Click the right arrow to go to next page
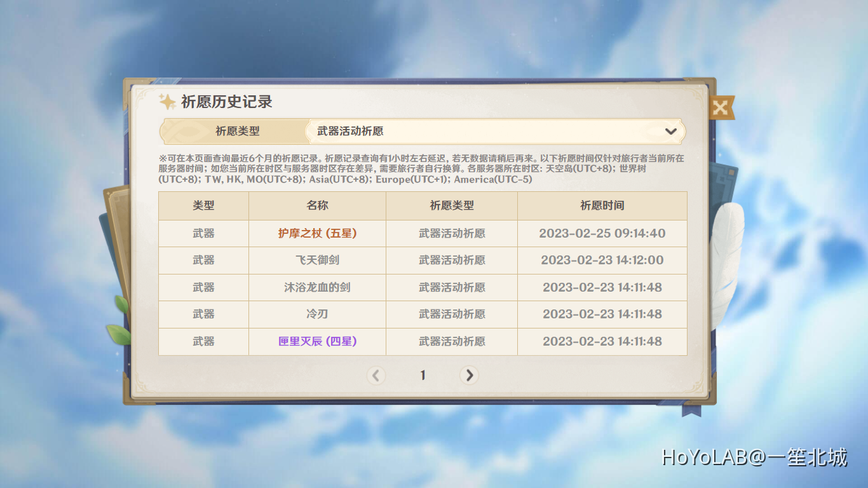Screen dimensions: 868x488 coord(469,376)
